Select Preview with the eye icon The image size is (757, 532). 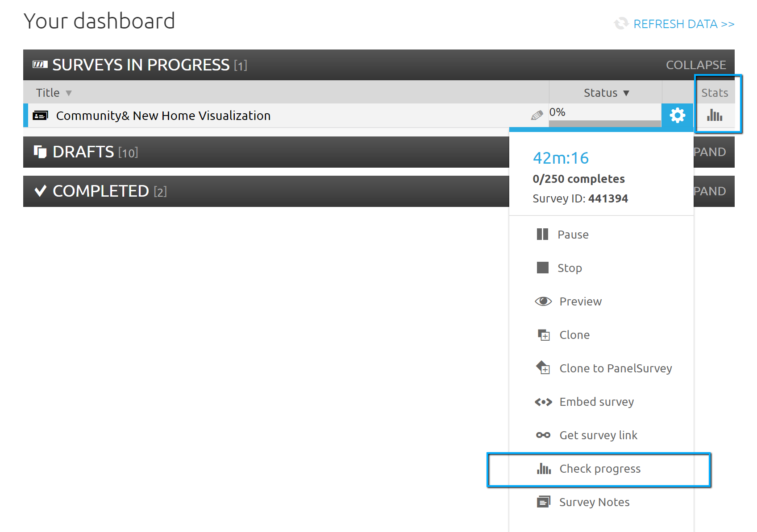point(580,301)
